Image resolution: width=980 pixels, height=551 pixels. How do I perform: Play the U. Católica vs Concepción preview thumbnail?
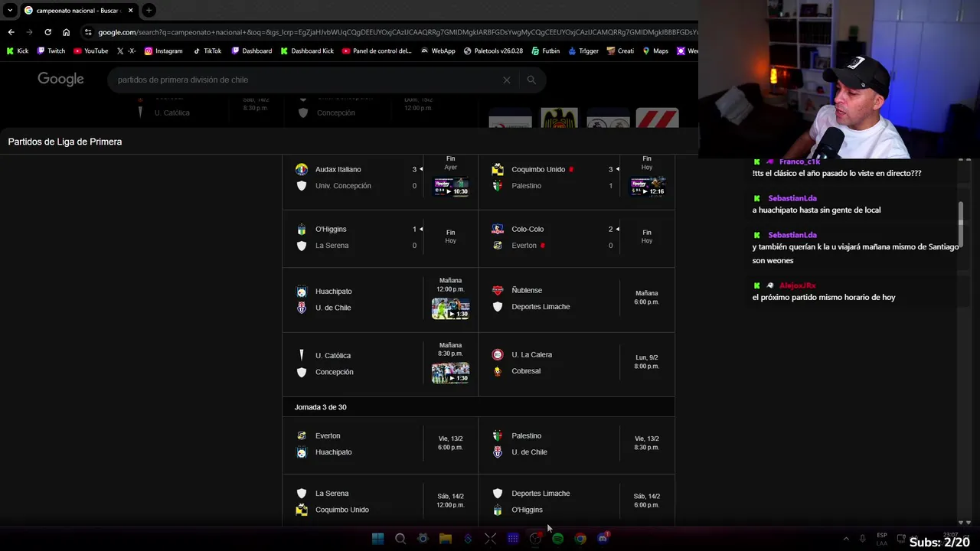click(451, 373)
